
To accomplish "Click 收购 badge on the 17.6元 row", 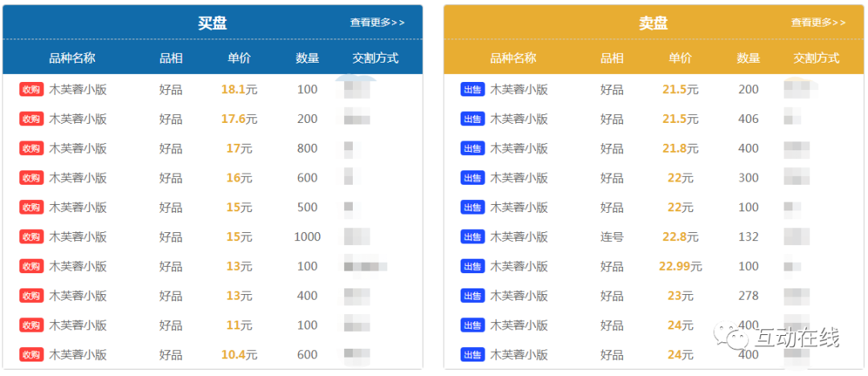I will click(31, 118).
